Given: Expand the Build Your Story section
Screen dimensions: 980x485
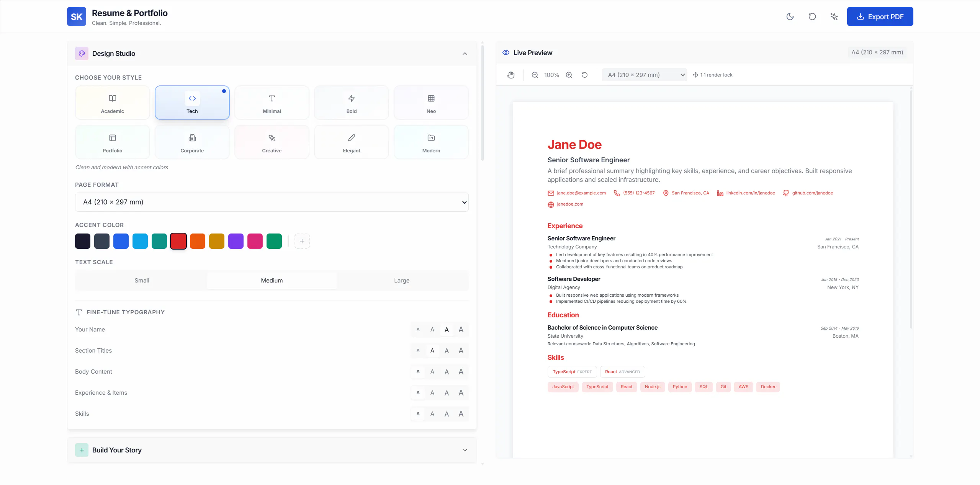Looking at the screenshot, I should 465,450.
